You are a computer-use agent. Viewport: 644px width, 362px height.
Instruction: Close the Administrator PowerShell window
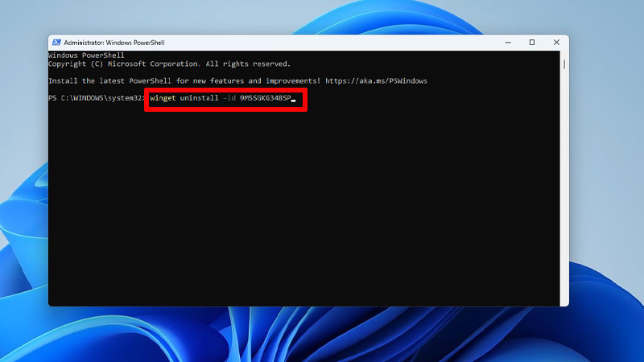[556, 43]
